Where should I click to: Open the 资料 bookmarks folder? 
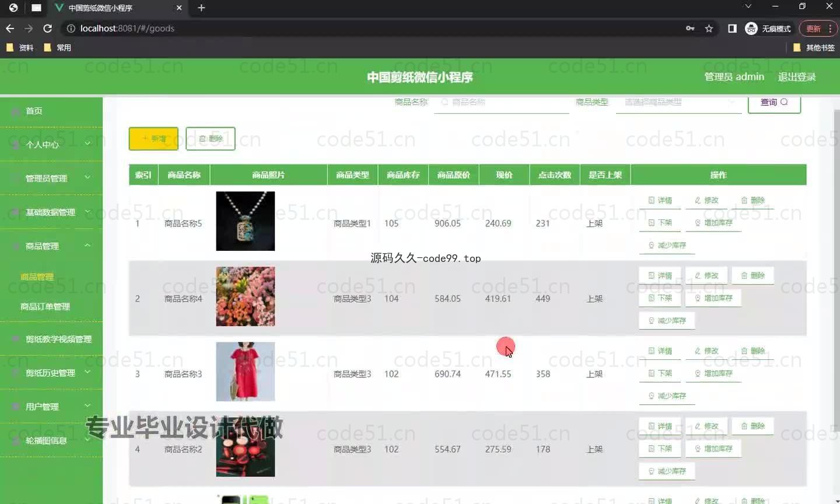[x=20, y=48]
